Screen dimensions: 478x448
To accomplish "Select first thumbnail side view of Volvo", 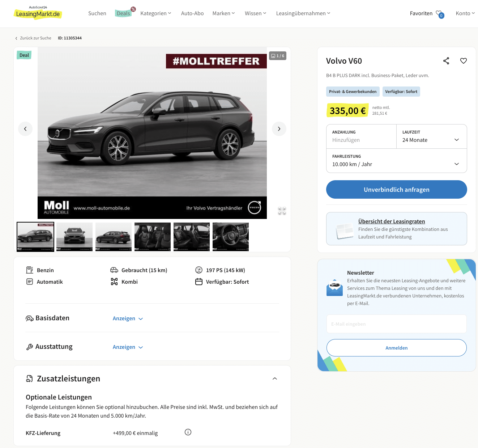I will [35, 237].
